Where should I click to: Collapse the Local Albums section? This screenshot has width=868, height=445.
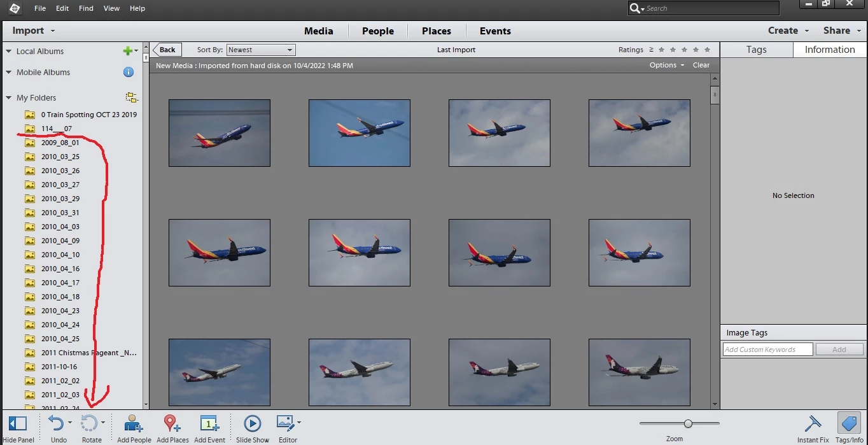9,52
